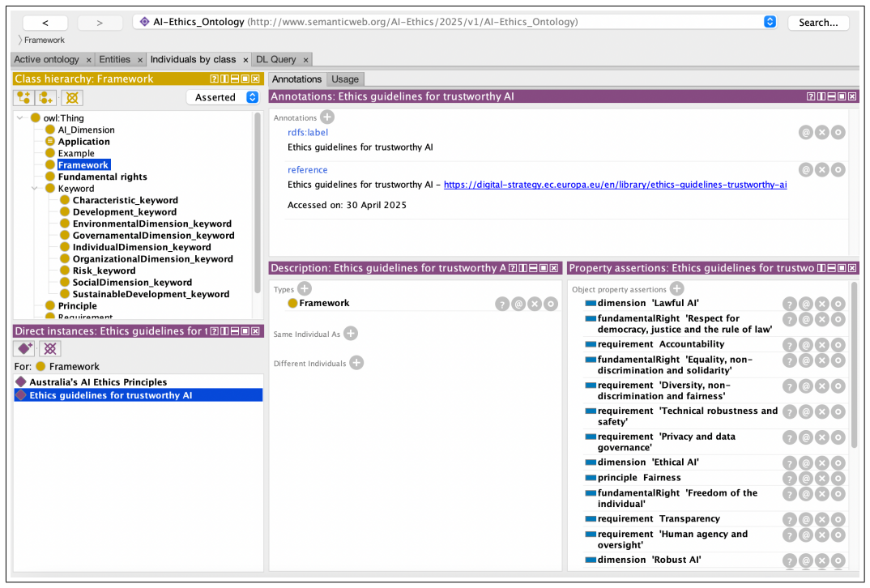Click the Search... button

818,23
